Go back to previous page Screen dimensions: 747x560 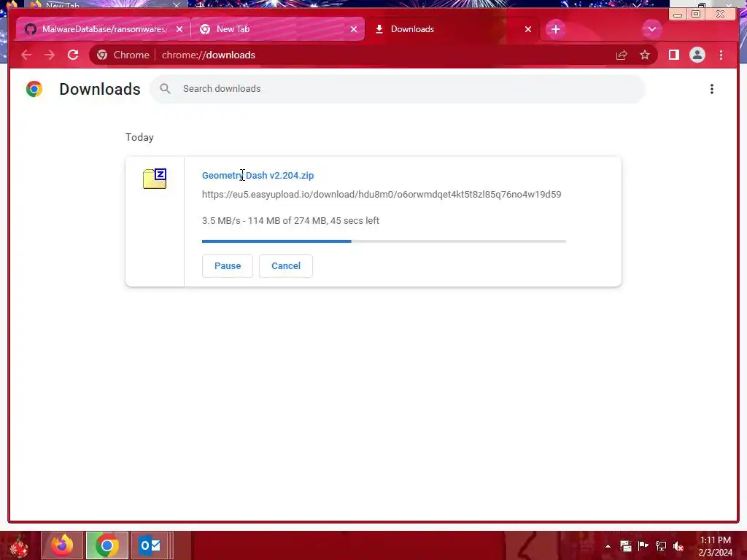pos(26,55)
